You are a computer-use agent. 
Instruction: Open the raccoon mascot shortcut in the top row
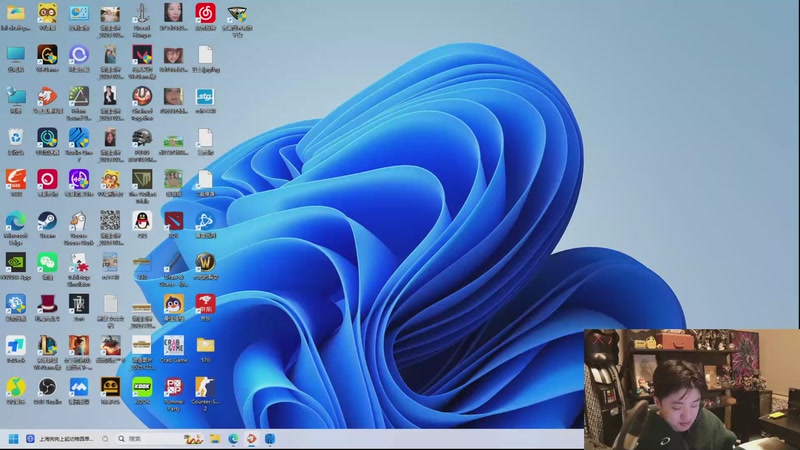pyautogui.click(x=47, y=13)
